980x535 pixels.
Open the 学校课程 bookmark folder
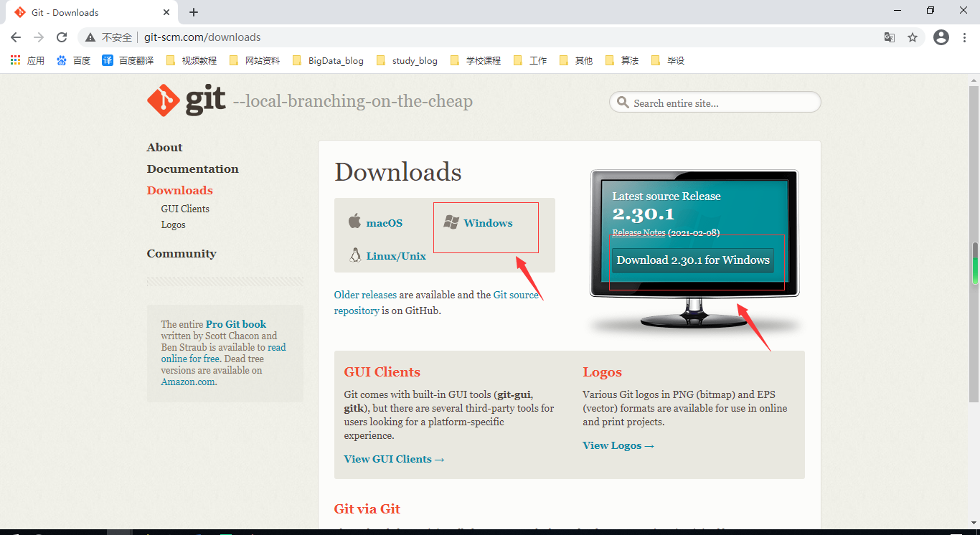(x=475, y=60)
